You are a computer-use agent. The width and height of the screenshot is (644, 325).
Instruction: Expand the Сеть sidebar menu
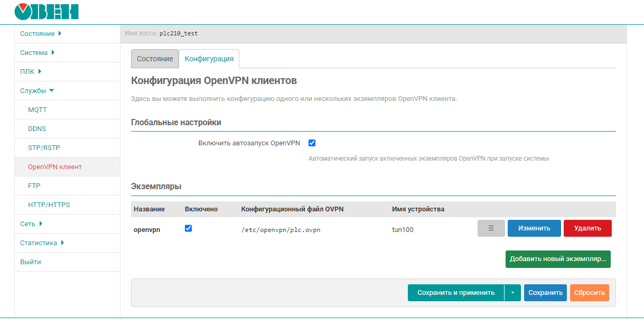pos(31,224)
